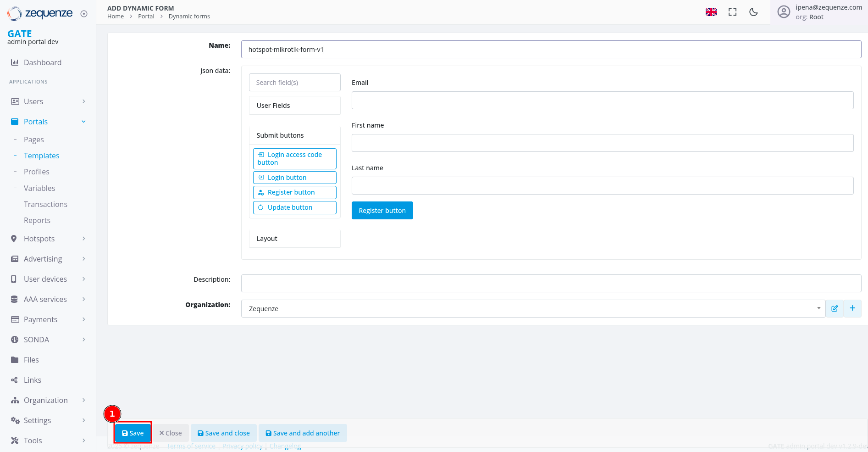
Task: Open Dashboard from sidebar
Action: (x=42, y=62)
